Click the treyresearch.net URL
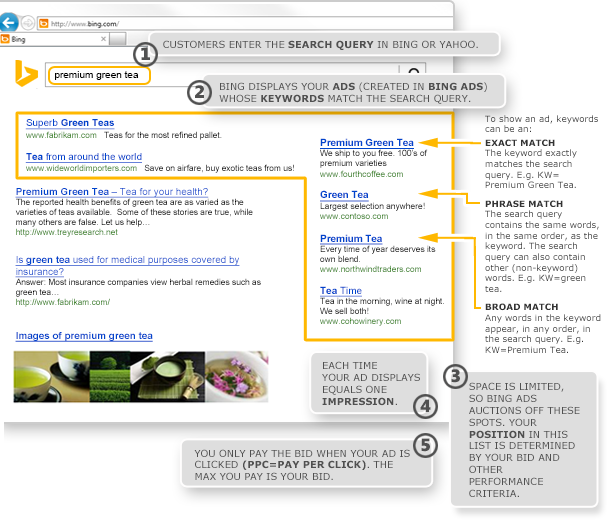 (x=67, y=232)
